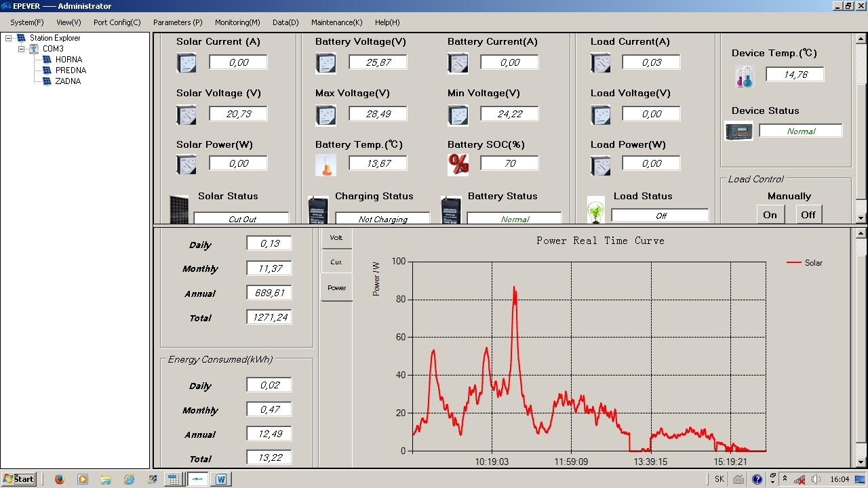Screen dimensions: 868x488
Task: Switch chart to the Cur. tab
Action: pyautogui.click(x=336, y=262)
